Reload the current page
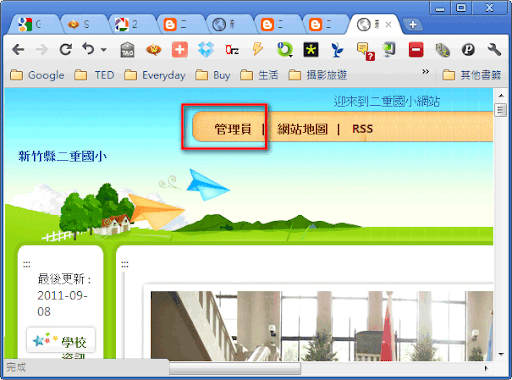This screenshot has height=380, width=512. coord(66,50)
